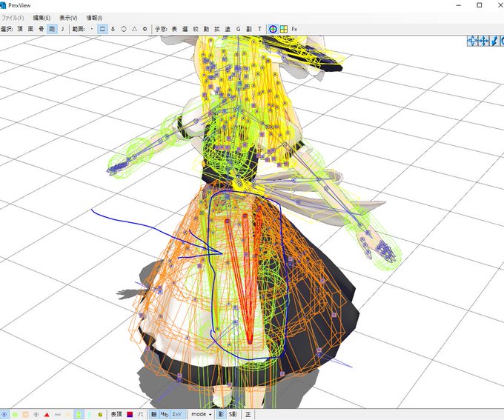The width and height of the screenshot is (504, 420).
Task: Open the 情報(I) menu
Action: [95, 18]
